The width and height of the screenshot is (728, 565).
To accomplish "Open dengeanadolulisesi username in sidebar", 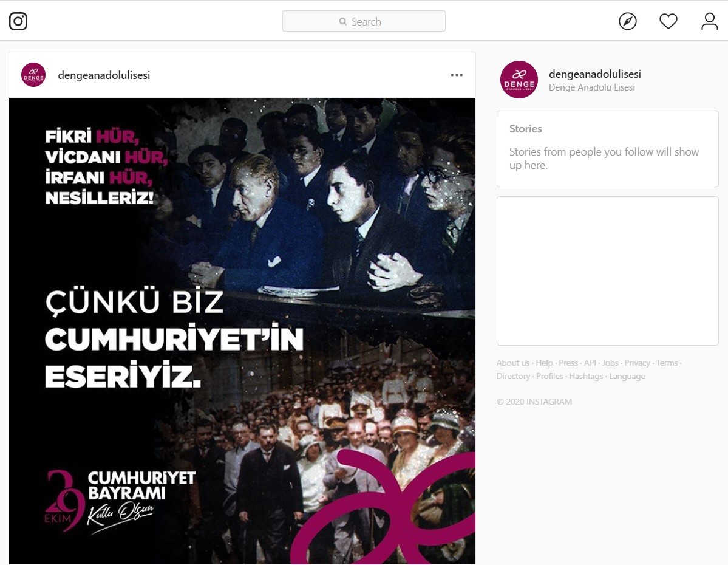I will click(x=595, y=74).
